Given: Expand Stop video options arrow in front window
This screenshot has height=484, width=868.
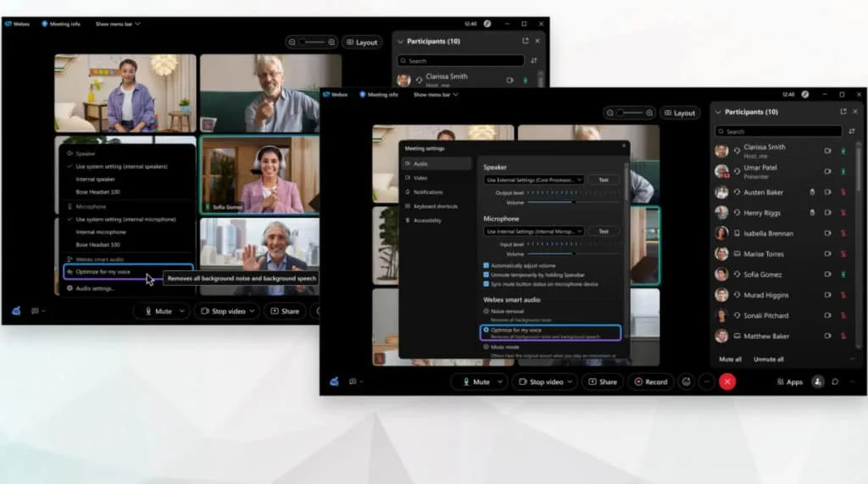Looking at the screenshot, I should pyautogui.click(x=570, y=381).
